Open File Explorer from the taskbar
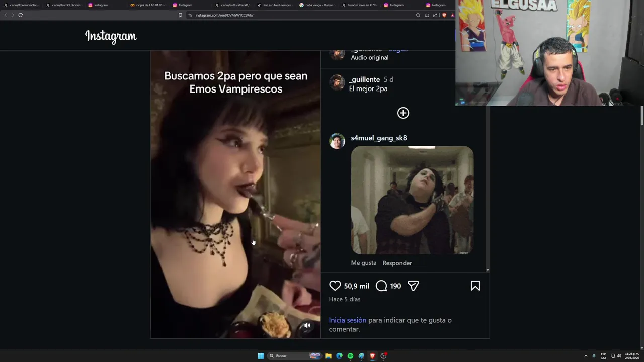 pos(328,356)
